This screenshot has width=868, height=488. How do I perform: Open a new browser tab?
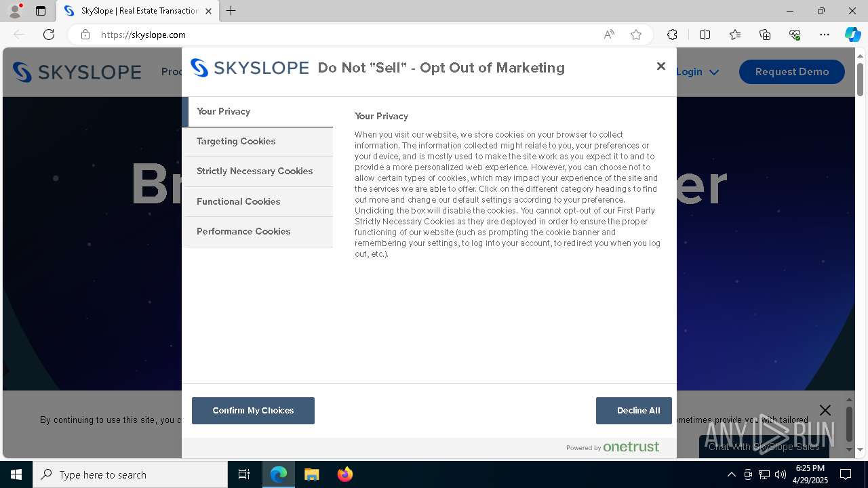231,11
